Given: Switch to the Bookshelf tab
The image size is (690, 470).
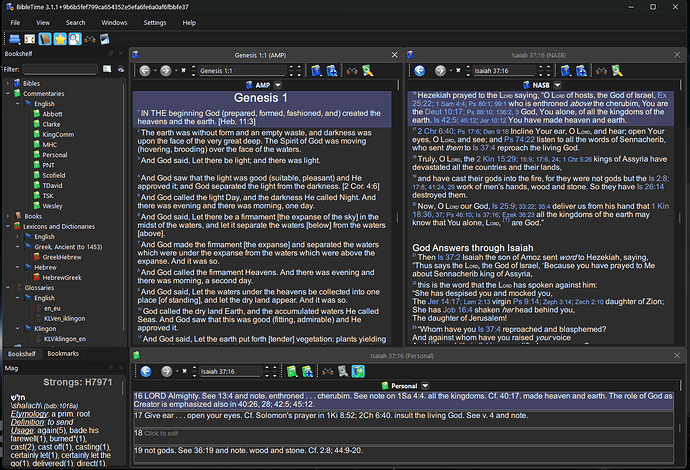Looking at the screenshot, I should [22, 354].
